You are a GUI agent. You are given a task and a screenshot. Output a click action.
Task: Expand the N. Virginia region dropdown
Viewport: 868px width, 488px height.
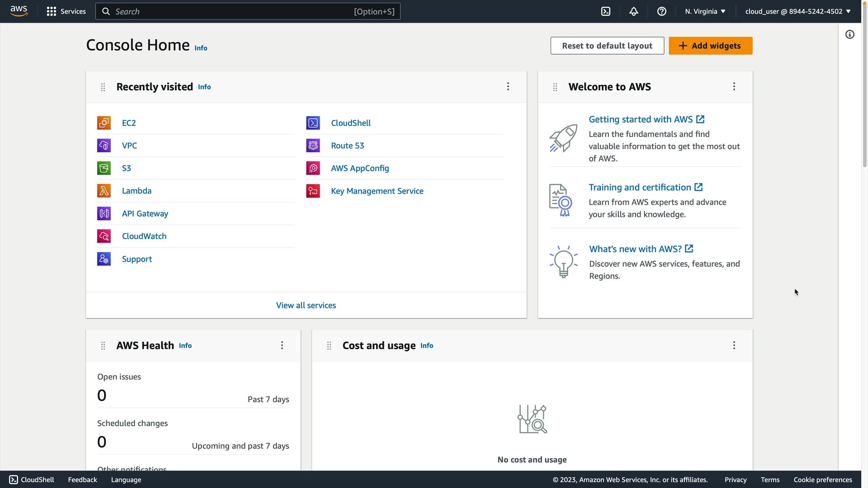click(x=705, y=11)
